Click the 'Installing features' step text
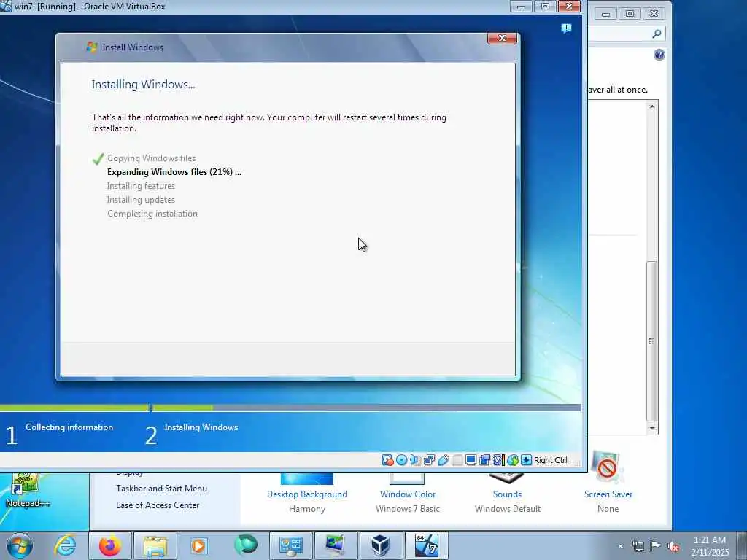Image resolution: width=747 pixels, height=560 pixels. coord(141,186)
